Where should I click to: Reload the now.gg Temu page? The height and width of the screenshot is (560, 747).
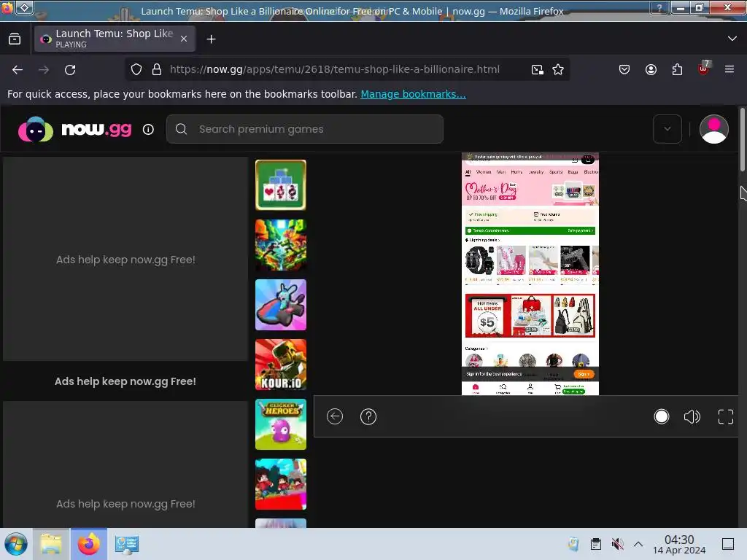[70, 69]
